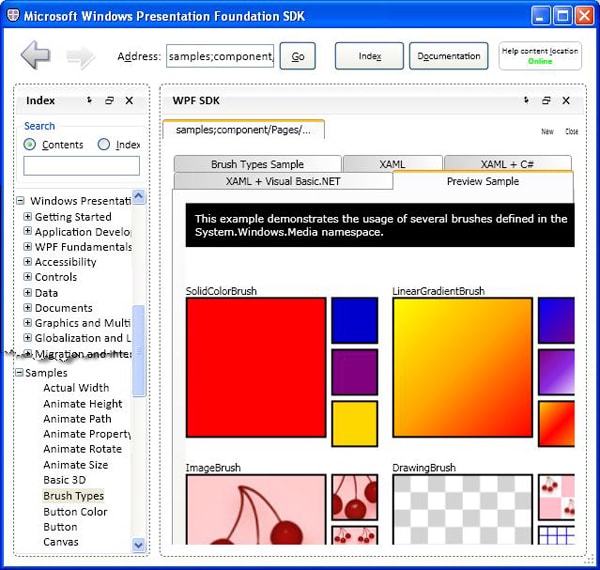Pin the WPF SDK panel
The height and width of the screenshot is (570, 600).
click(x=526, y=100)
